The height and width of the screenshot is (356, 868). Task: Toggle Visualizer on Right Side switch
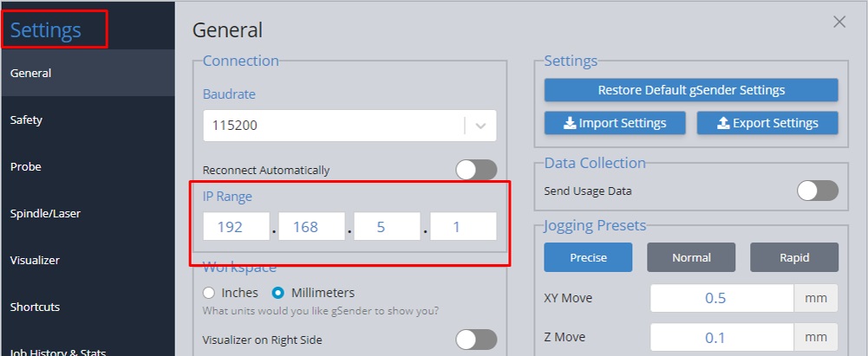click(x=476, y=340)
